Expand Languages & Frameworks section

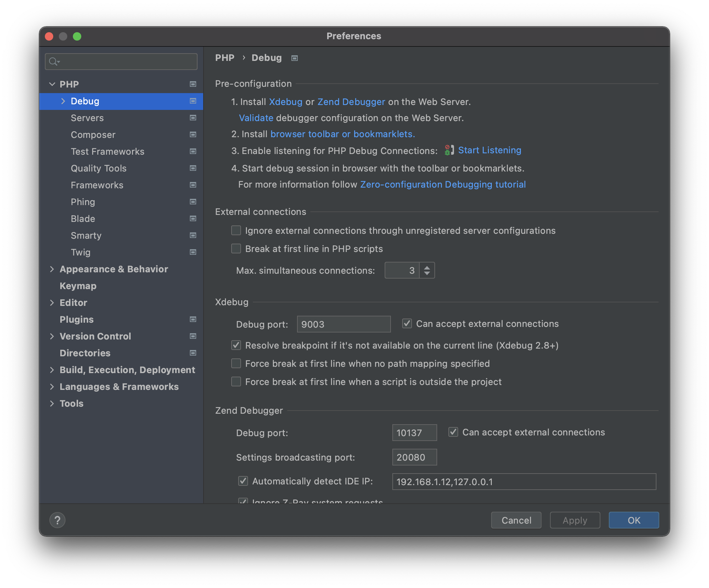(52, 386)
